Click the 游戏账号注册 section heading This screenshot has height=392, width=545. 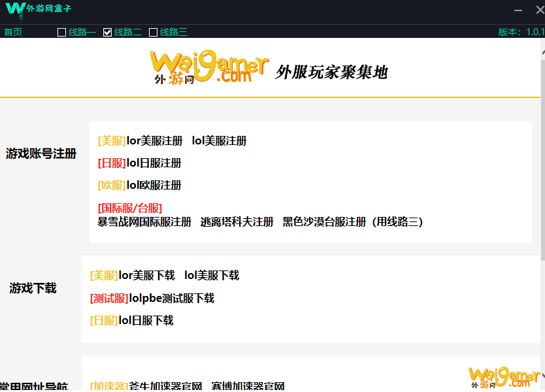(x=41, y=154)
